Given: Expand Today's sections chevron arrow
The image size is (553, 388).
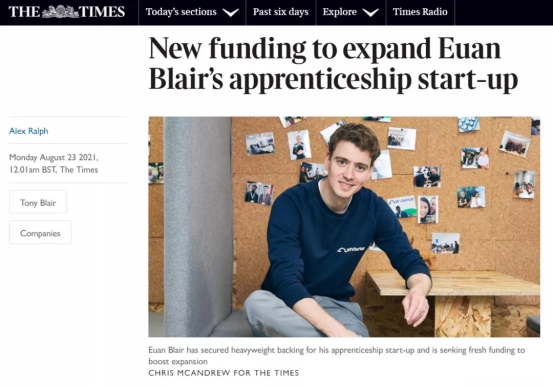Looking at the screenshot, I should 231,13.
